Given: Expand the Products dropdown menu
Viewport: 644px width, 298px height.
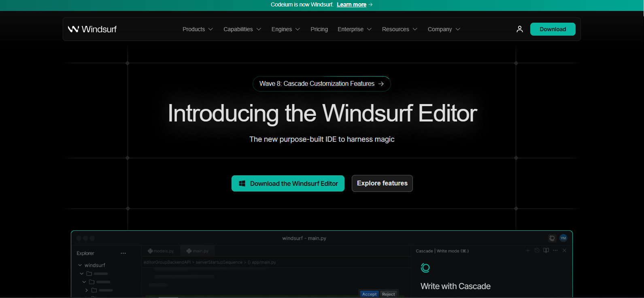Looking at the screenshot, I should [x=198, y=29].
